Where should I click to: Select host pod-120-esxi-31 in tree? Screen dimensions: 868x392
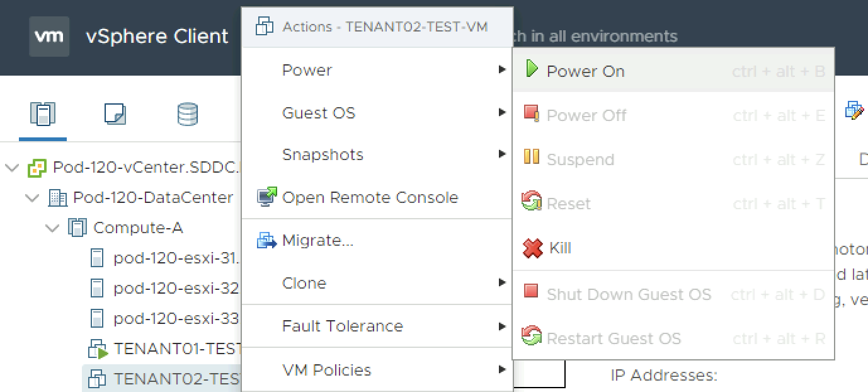click(175, 257)
